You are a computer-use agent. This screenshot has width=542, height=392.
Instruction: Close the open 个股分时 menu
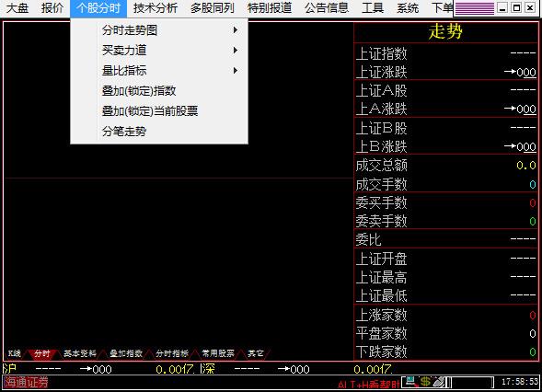[98, 8]
